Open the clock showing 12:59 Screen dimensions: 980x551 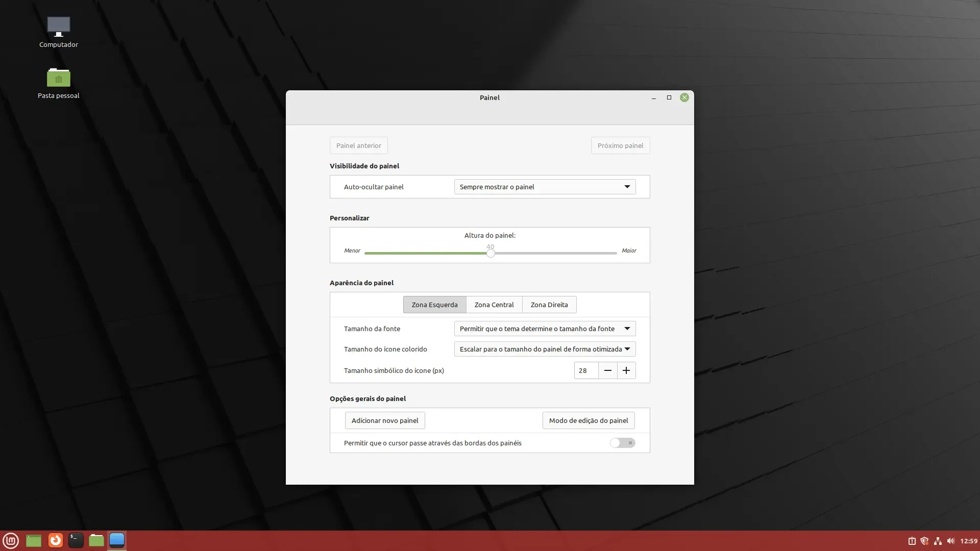tap(969, 541)
